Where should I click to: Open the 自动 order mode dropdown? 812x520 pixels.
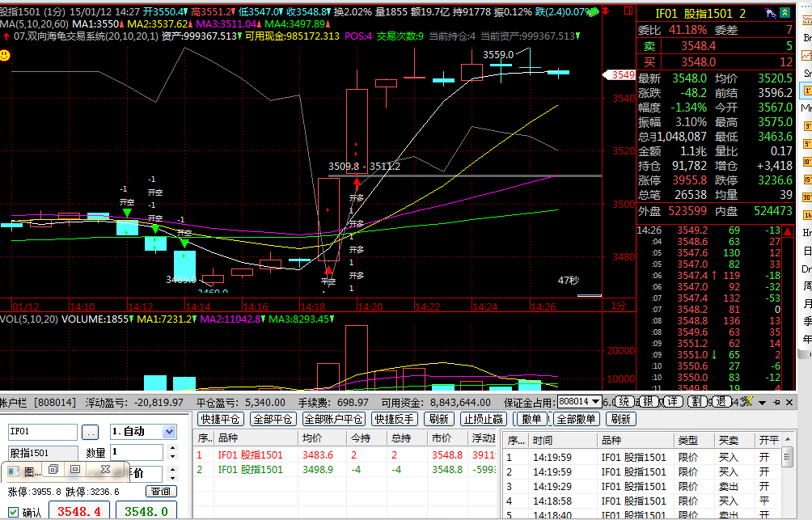coord(169,433)
